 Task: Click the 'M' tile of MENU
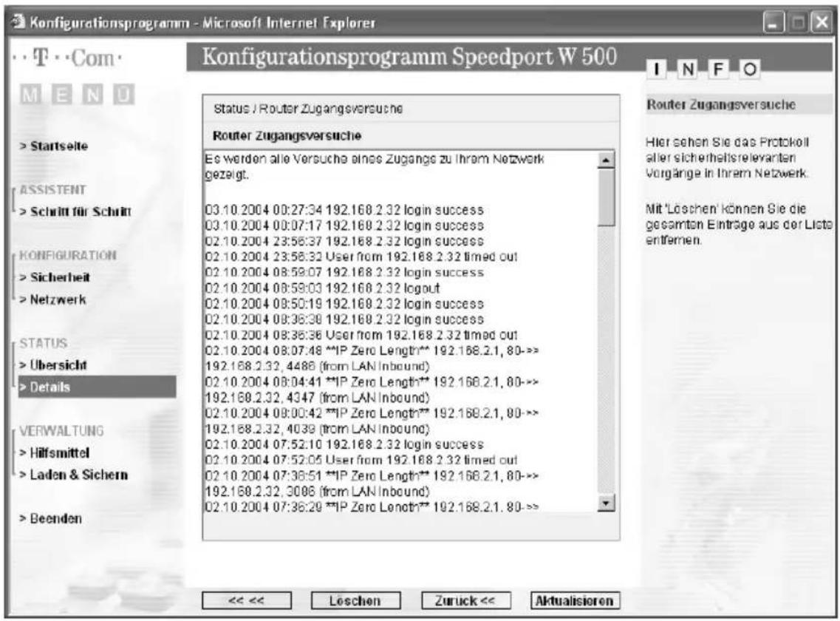30,95
